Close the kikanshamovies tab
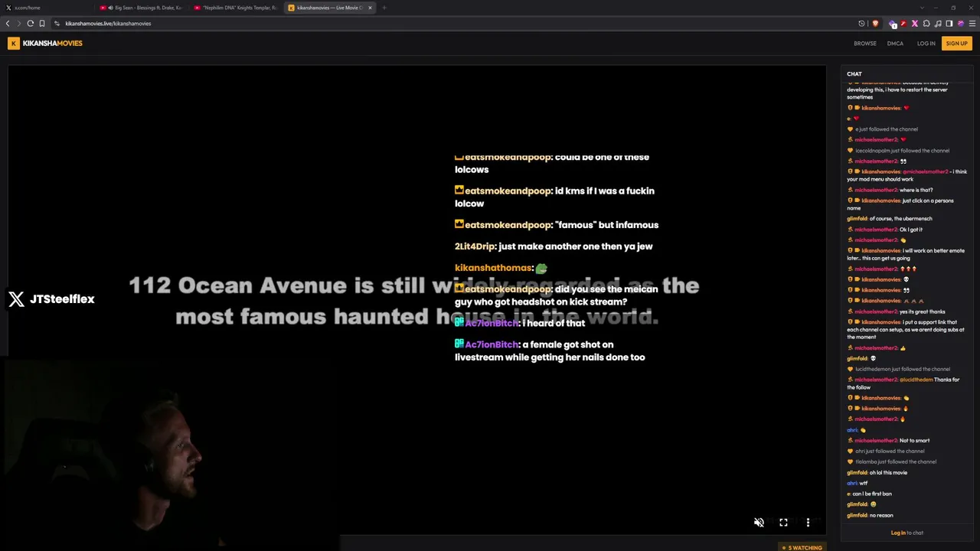The image size is (980, 551). click(370, 8)
